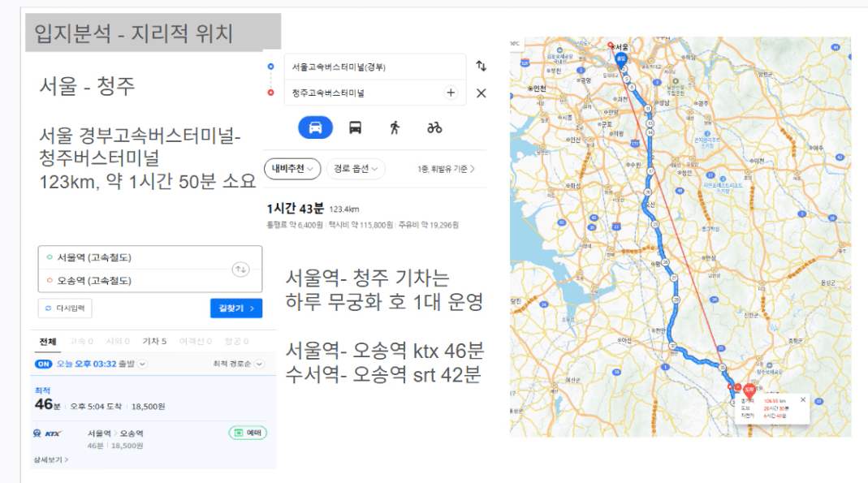Select the bus transit mode icon
The image size is (868, 483).
click(355, 127)
